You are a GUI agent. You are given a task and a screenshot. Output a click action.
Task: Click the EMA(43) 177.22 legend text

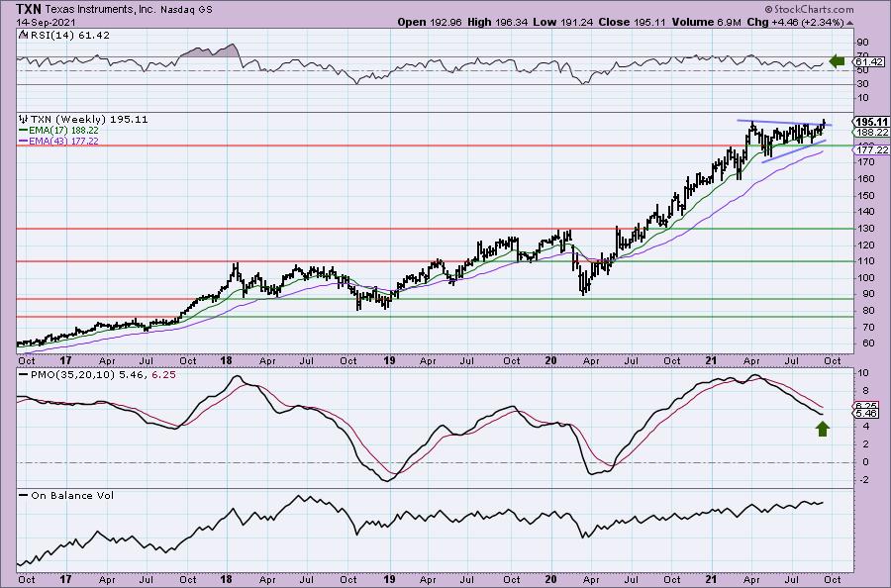click(x=63, y=141)
